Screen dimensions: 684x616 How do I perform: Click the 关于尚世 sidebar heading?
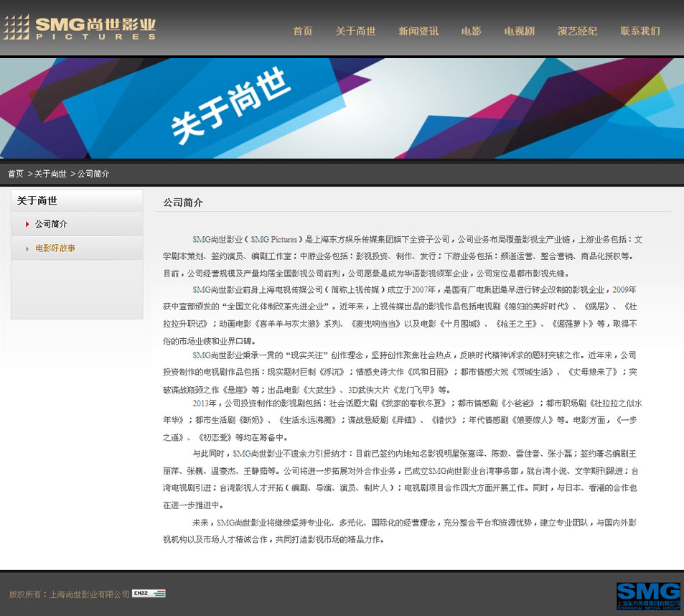pos(37,201)
